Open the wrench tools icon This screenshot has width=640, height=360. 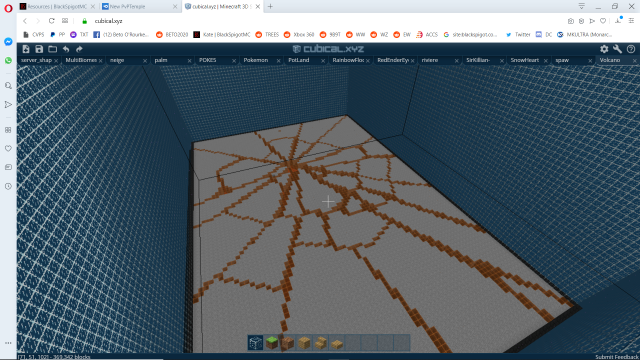[x=617, y=49]
